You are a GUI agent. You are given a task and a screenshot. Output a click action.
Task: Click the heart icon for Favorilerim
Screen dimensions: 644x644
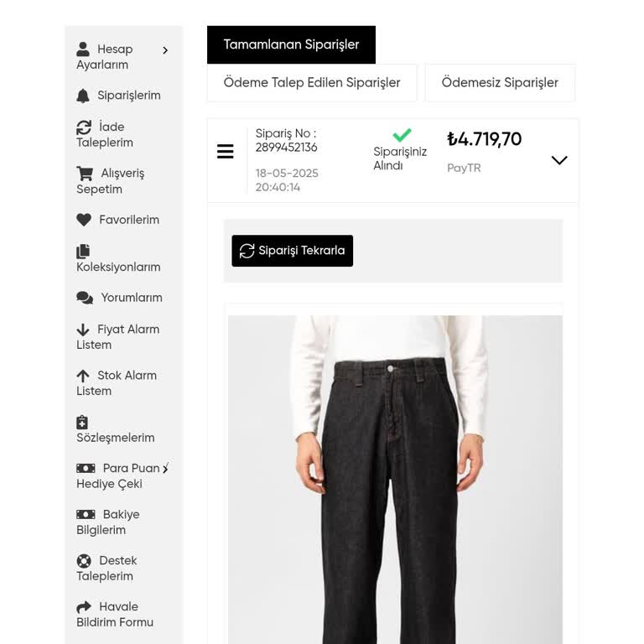click(84, 220)
